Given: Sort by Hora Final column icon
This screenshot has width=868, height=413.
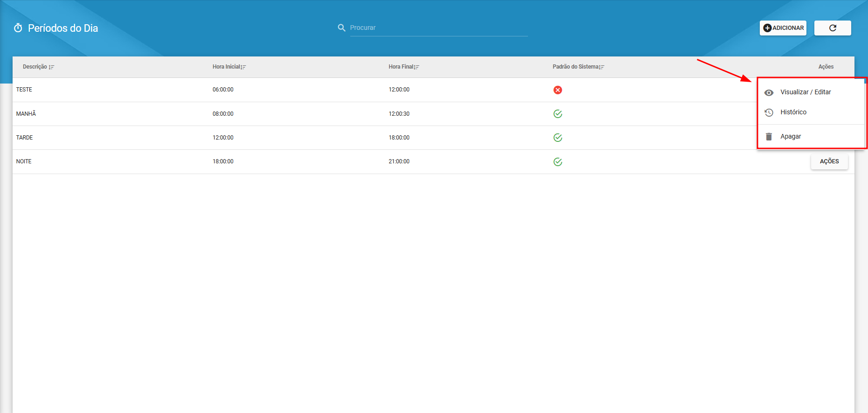Looking at the screenshot, I should coord(417,67).
